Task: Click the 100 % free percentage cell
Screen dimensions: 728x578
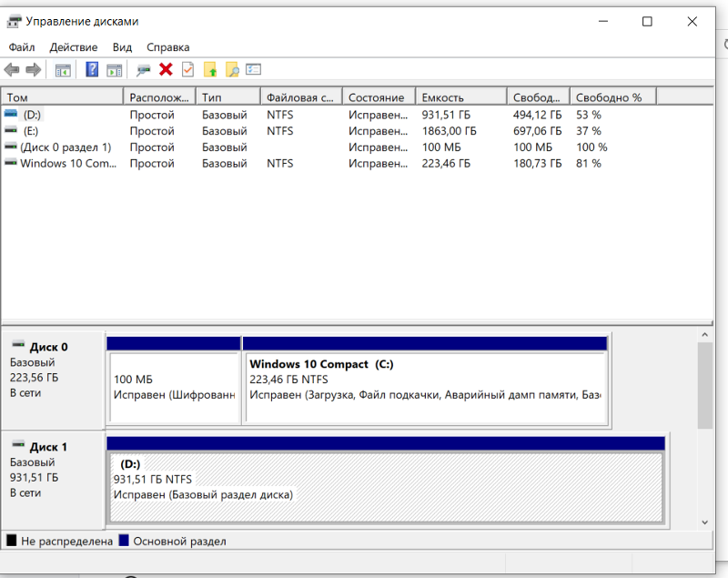Action: (x=591, y=147)
